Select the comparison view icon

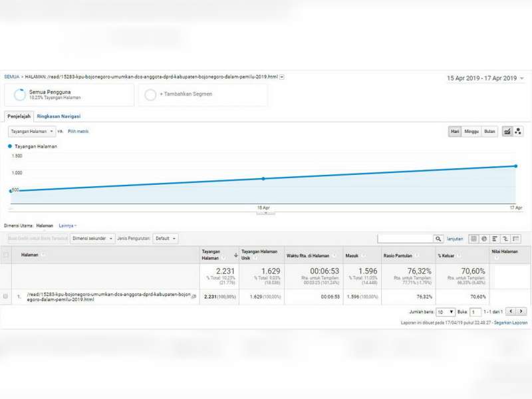[505, 239]
